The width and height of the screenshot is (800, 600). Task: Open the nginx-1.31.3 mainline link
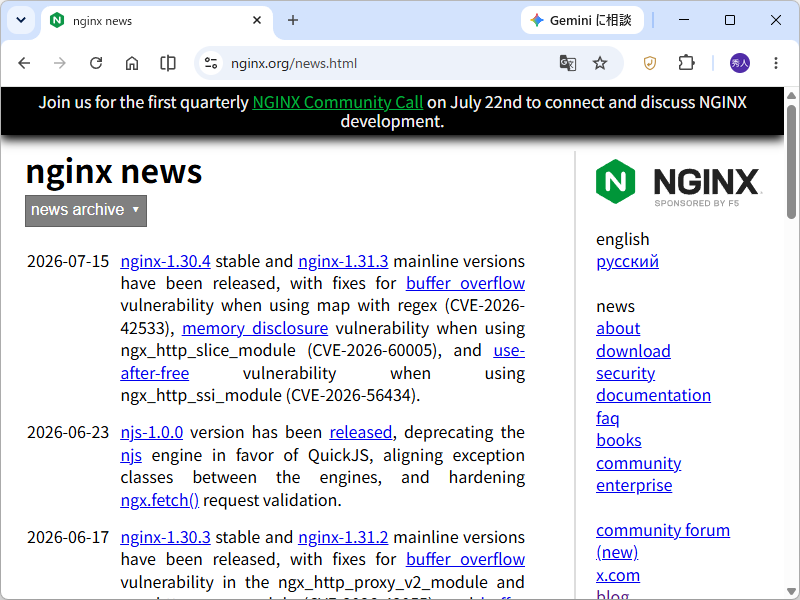343,261
